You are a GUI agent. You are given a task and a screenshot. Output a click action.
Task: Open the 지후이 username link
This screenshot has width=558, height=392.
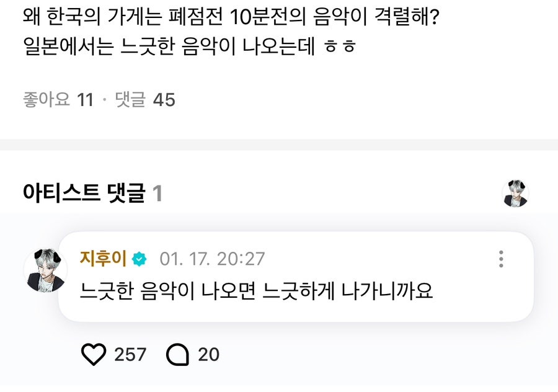coord(103,259)
